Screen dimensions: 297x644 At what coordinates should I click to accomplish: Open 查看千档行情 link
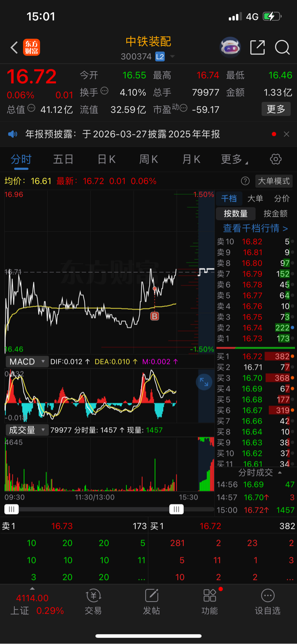(255, 228)
